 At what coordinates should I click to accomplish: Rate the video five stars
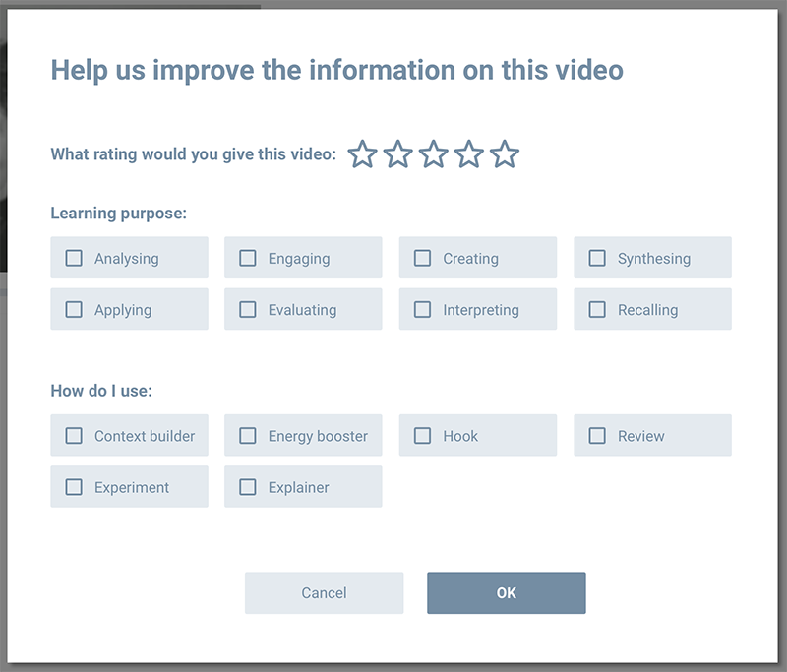(505, 154)
